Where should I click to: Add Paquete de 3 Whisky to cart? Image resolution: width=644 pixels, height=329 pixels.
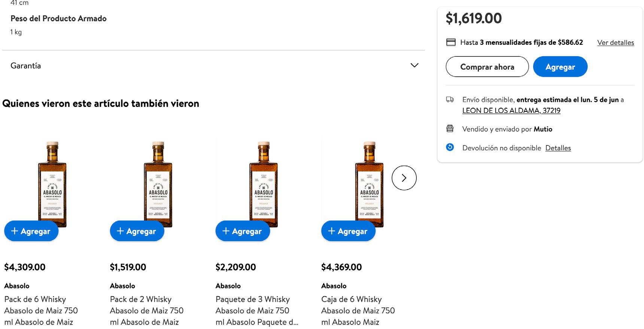click(x=243, y=231)
